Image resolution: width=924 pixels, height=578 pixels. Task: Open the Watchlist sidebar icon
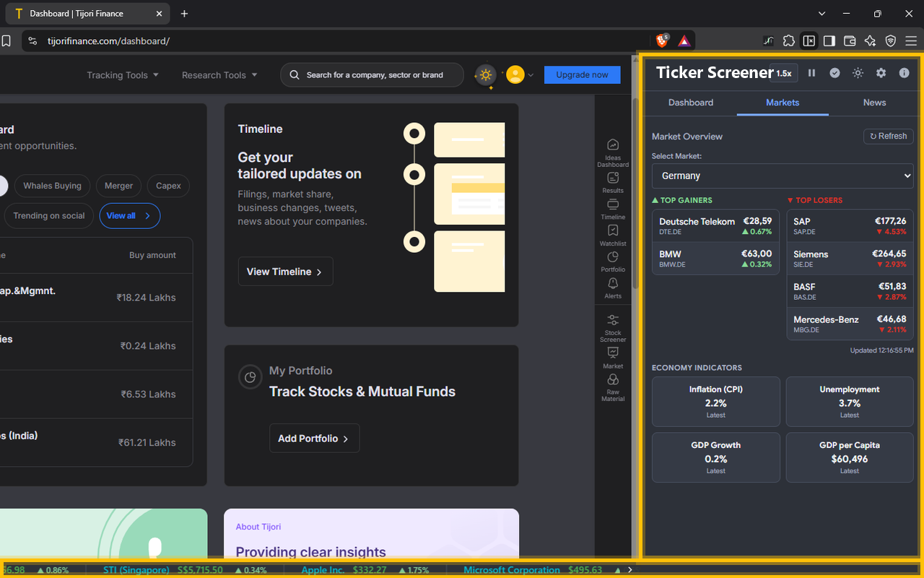pyautogui.click(x=613, y=235)
